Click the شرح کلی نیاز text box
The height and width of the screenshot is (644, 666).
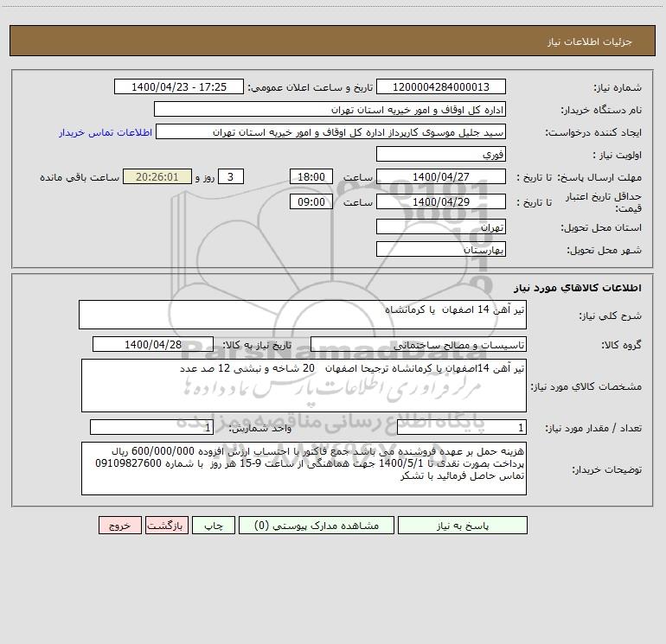(303, 315)
